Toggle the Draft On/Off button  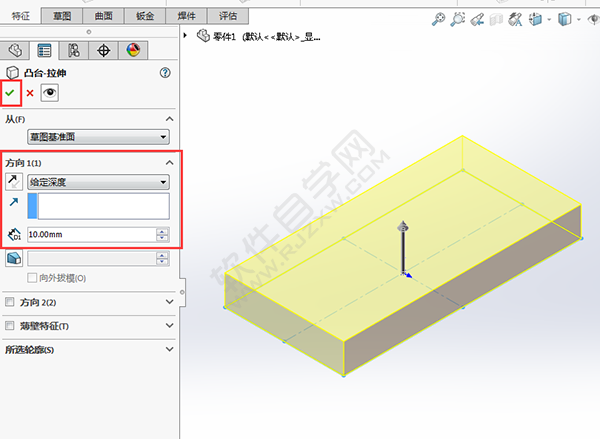pyautogui.click(x=14, y=258)
